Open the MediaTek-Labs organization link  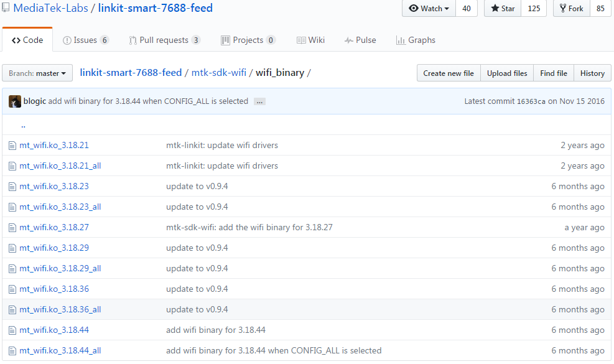coord(50,8)
